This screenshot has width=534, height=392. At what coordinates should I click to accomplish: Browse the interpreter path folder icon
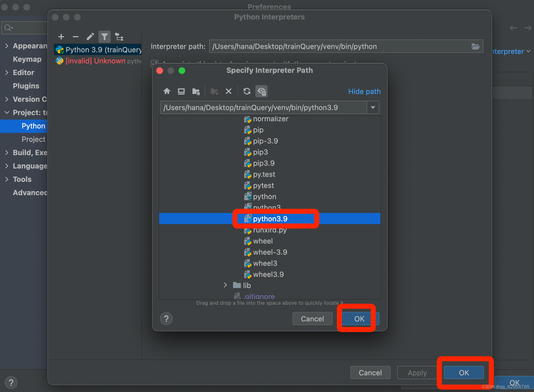tap(475, 46)
